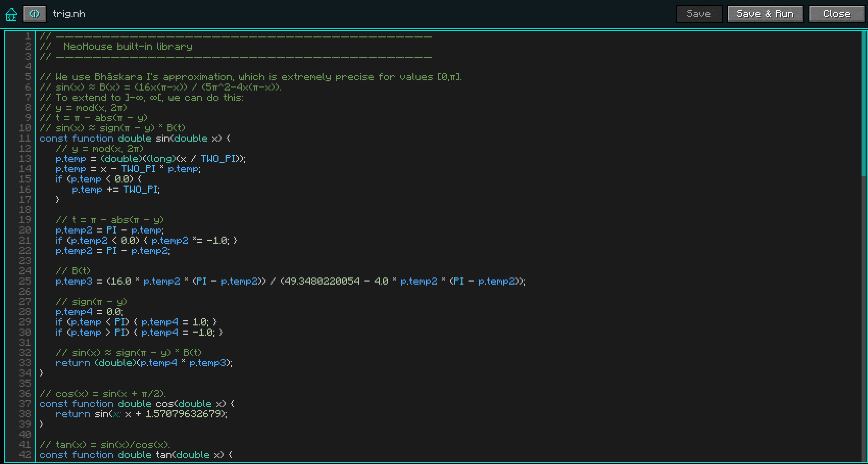
Task: Click '// sign(π - y)' comment on line 27
Action: [92, 302]
